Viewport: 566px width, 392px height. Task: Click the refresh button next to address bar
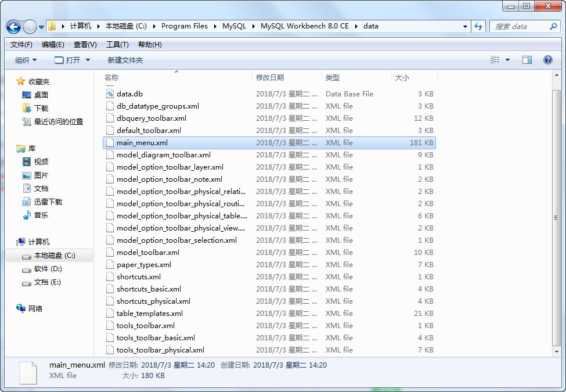(x=478, y=26)
